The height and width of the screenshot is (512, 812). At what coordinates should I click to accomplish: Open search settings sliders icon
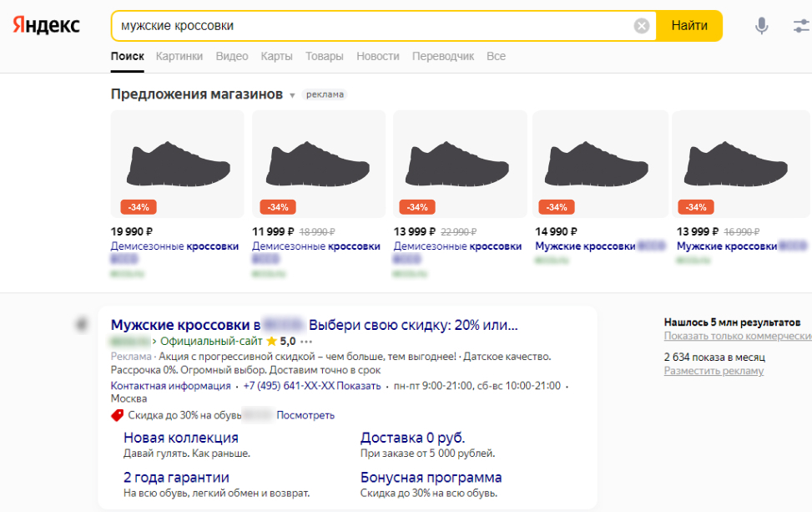[802, 26]
